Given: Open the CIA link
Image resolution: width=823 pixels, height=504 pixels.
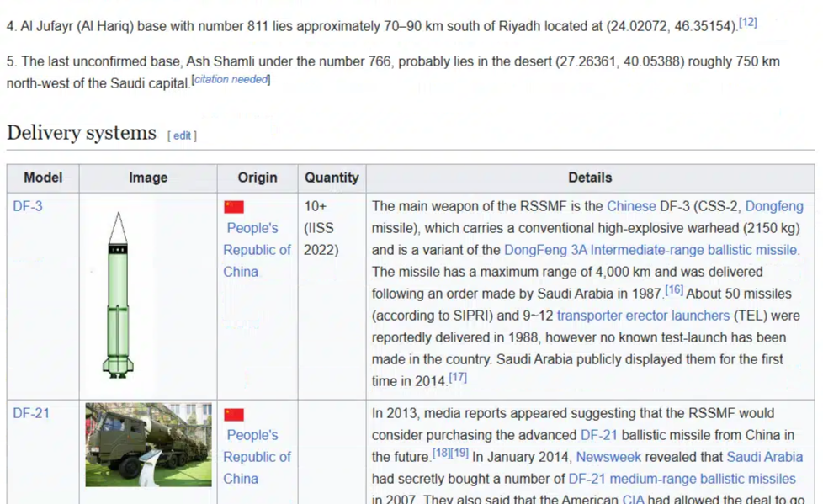Looking at the screenshot, I should tap(634, 499).
